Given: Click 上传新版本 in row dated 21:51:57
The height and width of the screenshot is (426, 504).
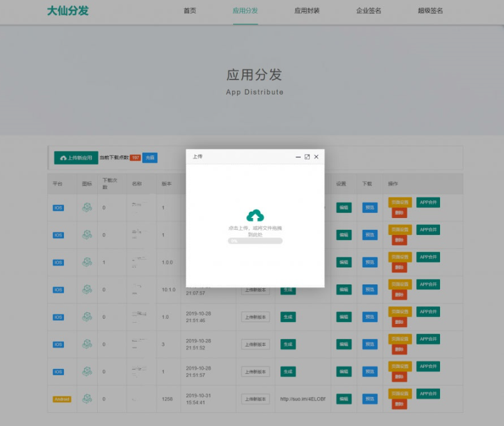Looking at the screenshot, I should click(256, 371).
